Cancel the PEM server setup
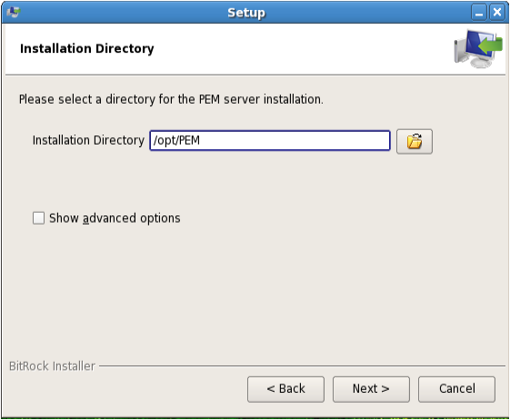The height and width of the screenshot is (420, 510). tap(456, 389)
